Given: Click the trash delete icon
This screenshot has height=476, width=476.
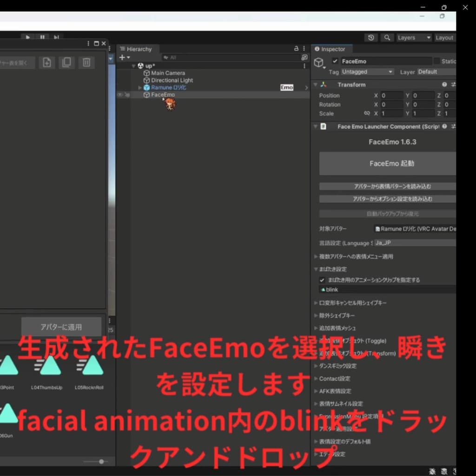Looking at the screenshot, I should click(x=86, y=63).
